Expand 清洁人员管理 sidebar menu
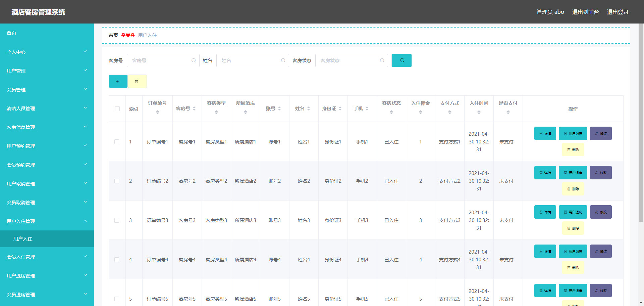This screenshot has height=306, width=644. pyautogui.click(x=47, y=108)
